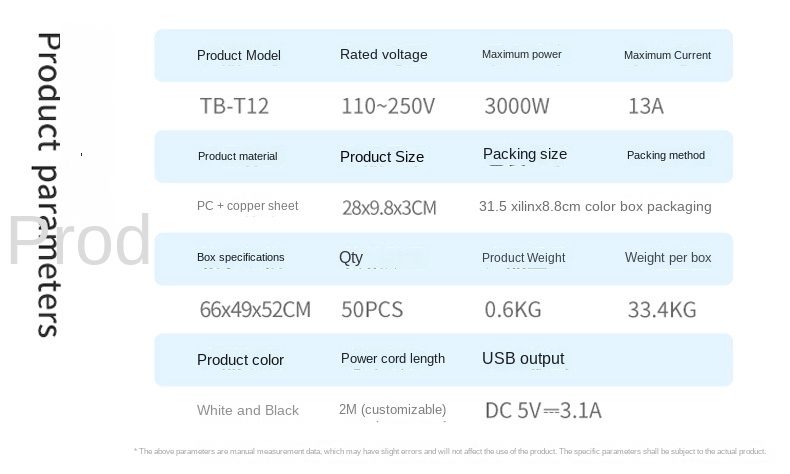Click the Product material label

tap(237, 156)
